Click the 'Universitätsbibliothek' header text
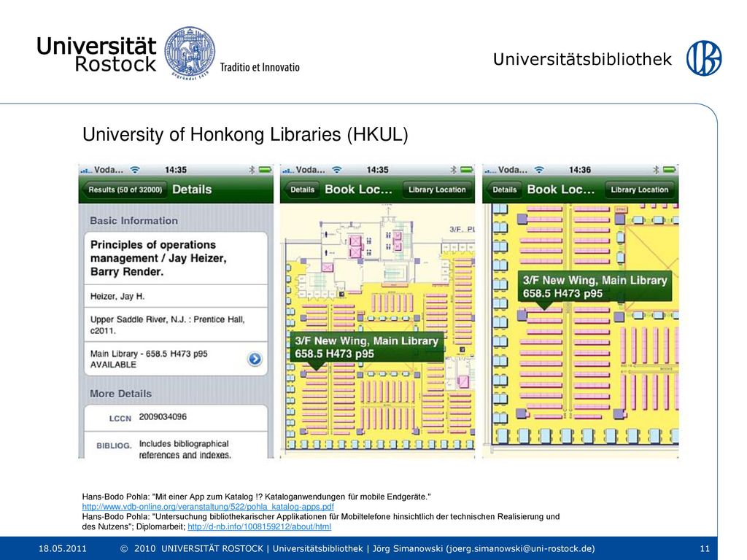 [x=582, y=60]
